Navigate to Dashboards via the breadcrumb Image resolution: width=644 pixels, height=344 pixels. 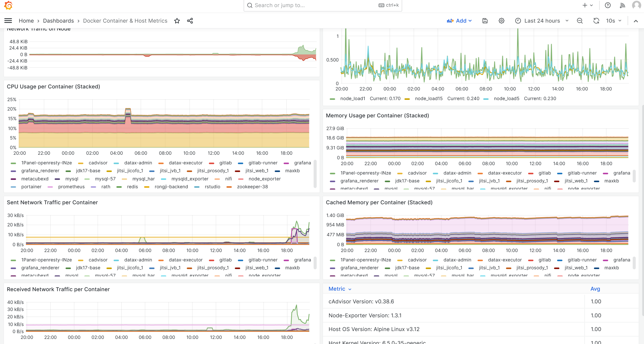click(58, 21)
